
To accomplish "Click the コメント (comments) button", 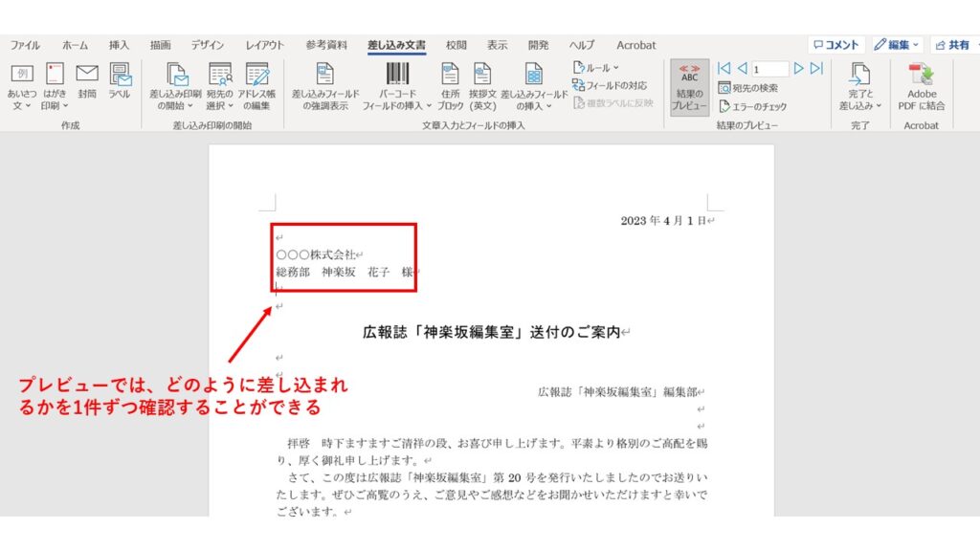I will point(835,45).
